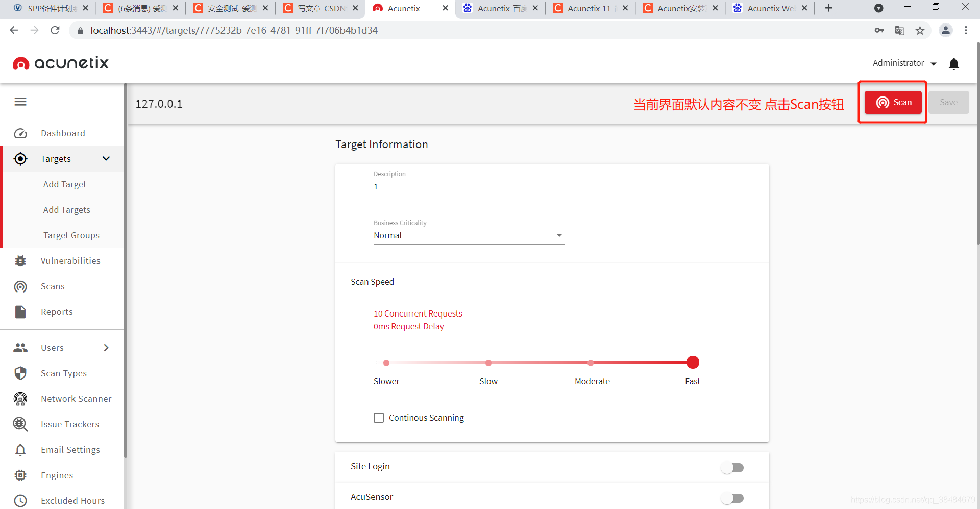This screenshot has height=509, width=980.
Task: Click the Description input field
Action: tap(469, 187)
